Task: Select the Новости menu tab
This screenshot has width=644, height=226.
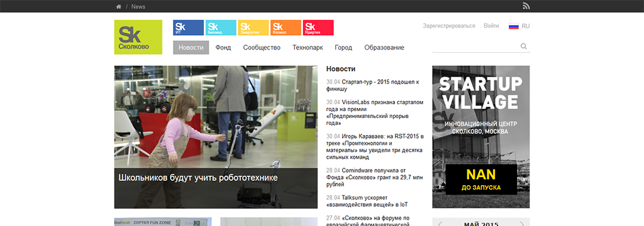Action: [x=191, y=48]
